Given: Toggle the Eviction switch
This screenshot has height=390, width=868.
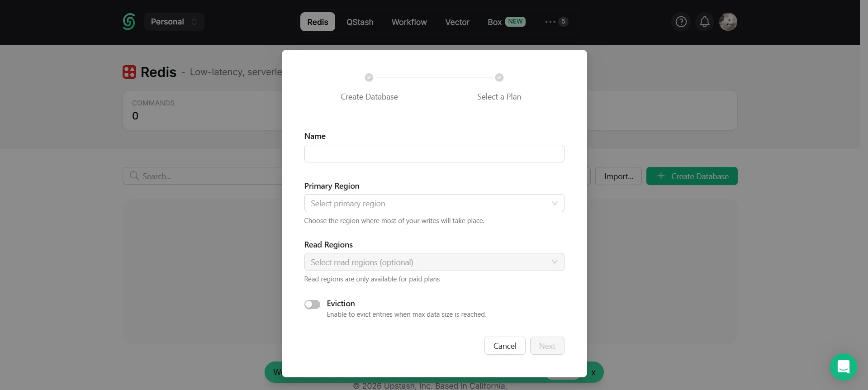Looking at the screenshot, I should [312, 304].
